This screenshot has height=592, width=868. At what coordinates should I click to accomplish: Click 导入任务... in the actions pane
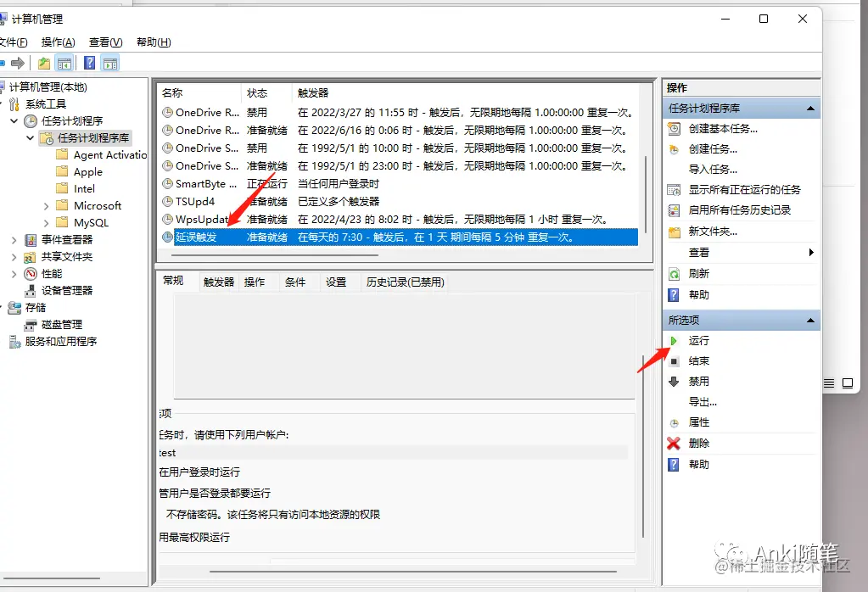pyautogui.click(x=713, y=170)
